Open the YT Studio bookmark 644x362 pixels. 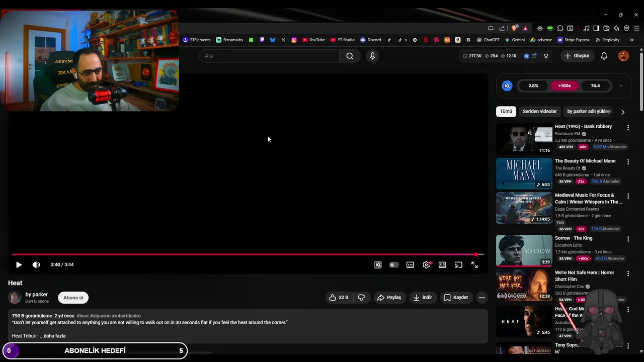click(x=343, y=40)
